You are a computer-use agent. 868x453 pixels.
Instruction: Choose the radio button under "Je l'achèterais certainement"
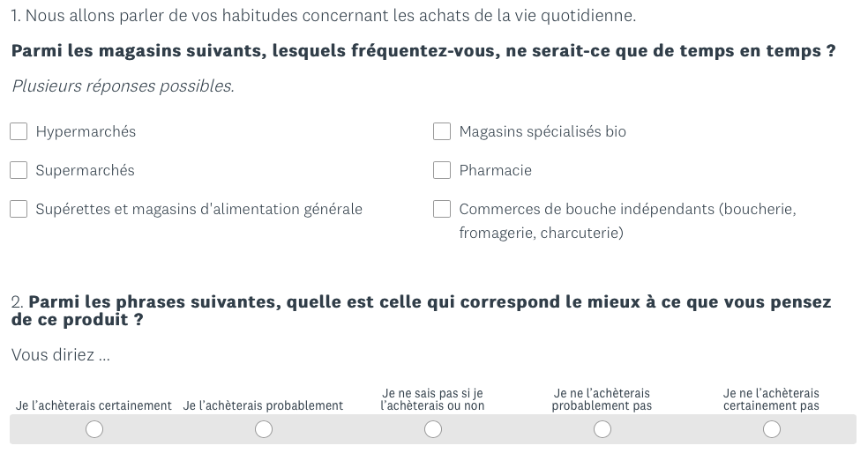pyautogui.click(x=94, y=429)
